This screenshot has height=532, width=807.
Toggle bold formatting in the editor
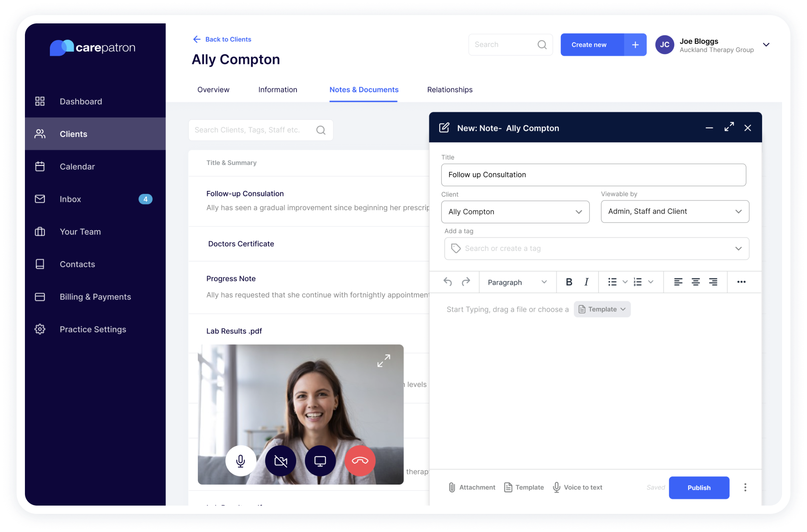pyautogui.click(x=569, y=282)
